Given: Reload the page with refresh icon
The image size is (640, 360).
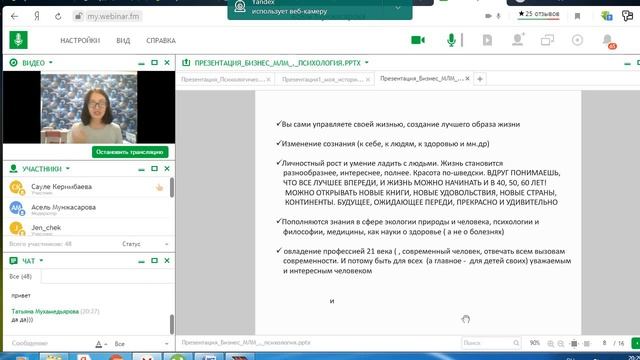Looking at the screenshot, I should tap(58, 16).
